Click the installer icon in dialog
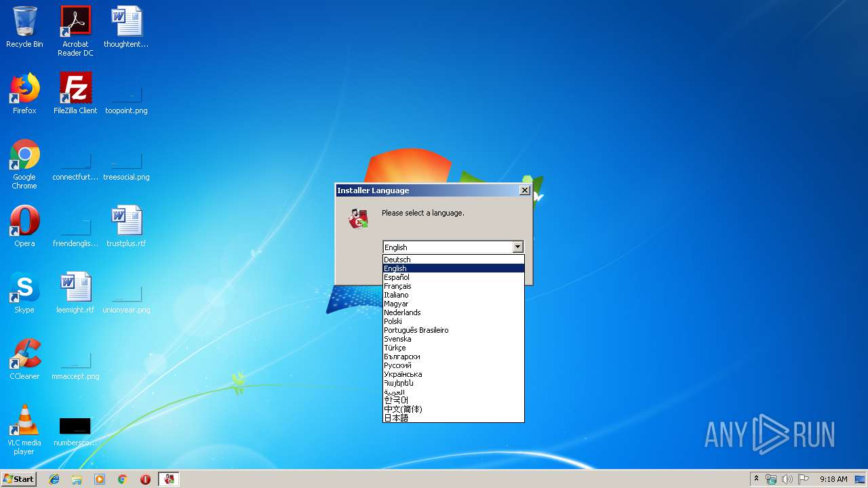 358,218
